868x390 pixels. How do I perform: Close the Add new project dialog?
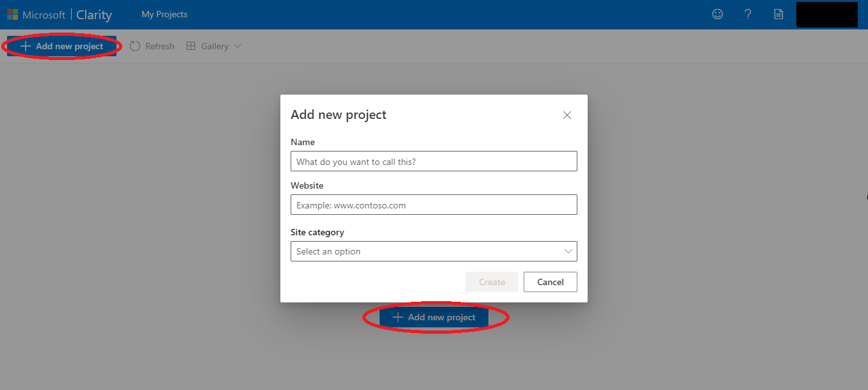[x=567, y=115]
